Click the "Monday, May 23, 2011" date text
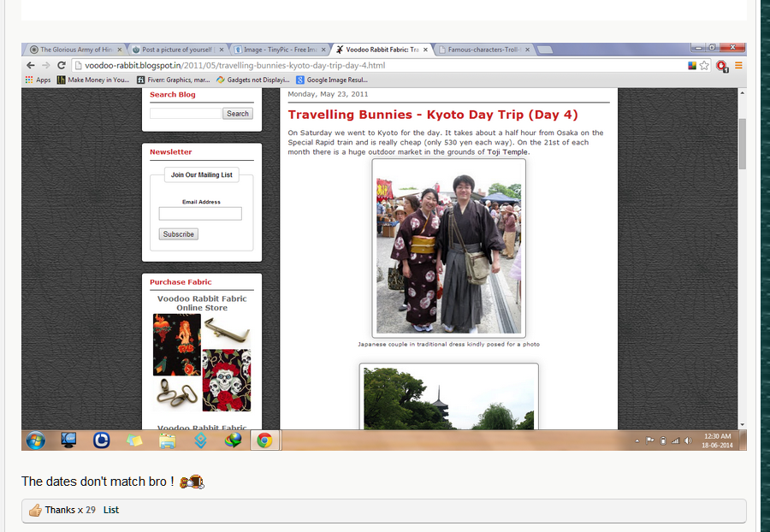This screenshot has width=770, height=532. click(328, 94)
